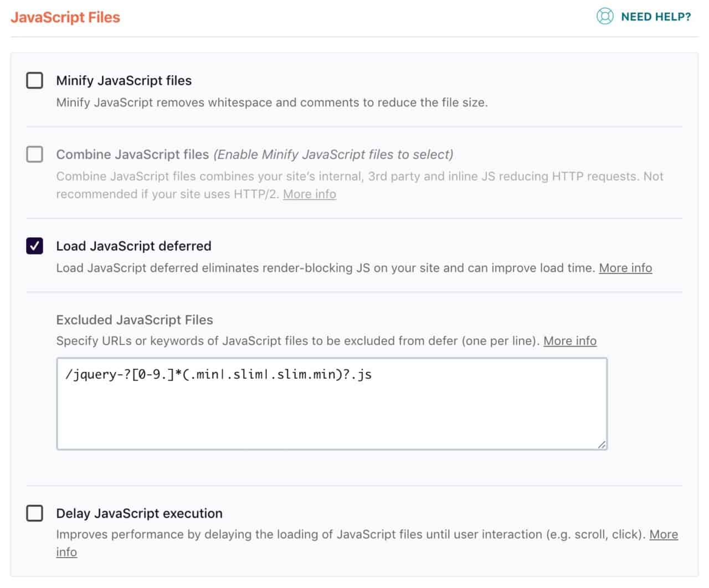Click the Delay JavaScript execution label

point(139,513)
